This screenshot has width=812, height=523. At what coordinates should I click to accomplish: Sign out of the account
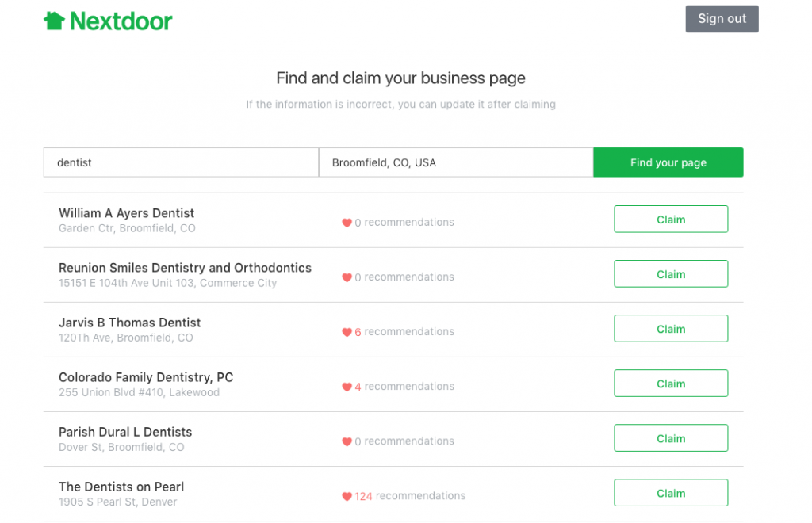click(x=722, y=19)
